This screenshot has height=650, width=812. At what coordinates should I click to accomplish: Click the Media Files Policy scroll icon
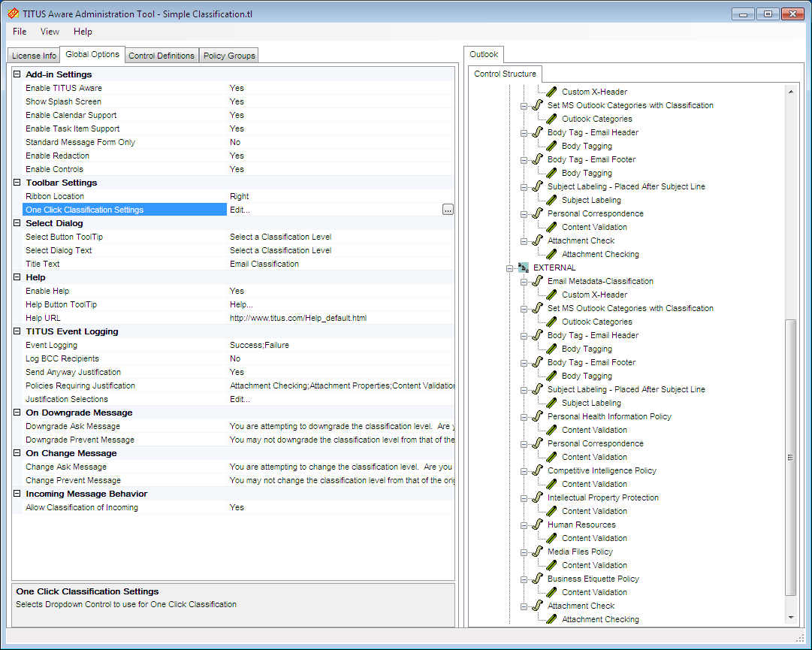pos(538,551)
